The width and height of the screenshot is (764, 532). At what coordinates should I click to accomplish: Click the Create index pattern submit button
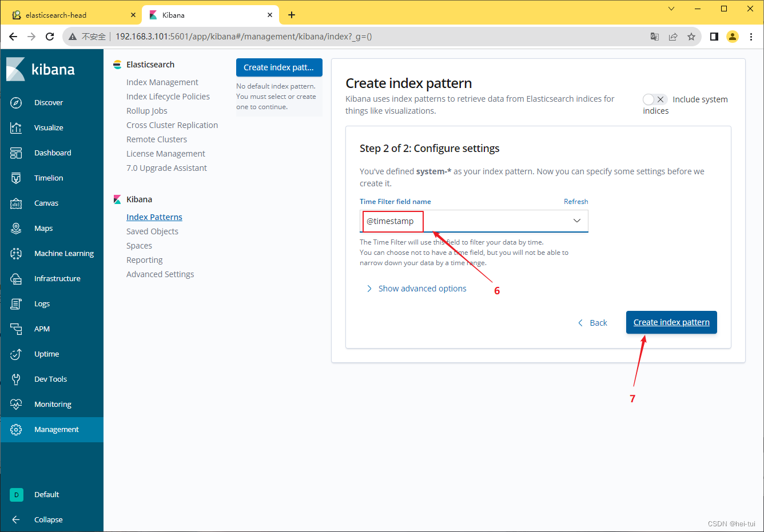coord(671,322)
